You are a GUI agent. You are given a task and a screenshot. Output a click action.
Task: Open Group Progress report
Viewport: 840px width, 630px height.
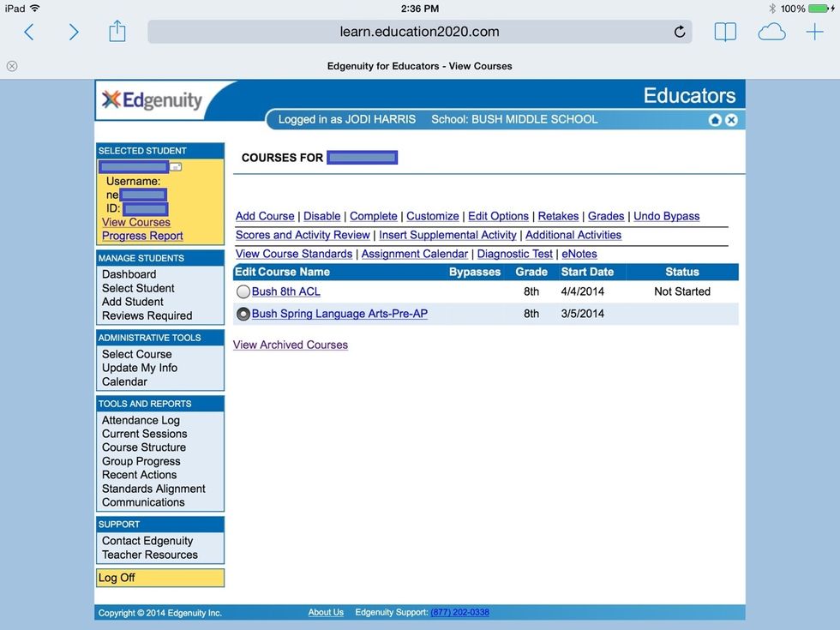point(141,461)
